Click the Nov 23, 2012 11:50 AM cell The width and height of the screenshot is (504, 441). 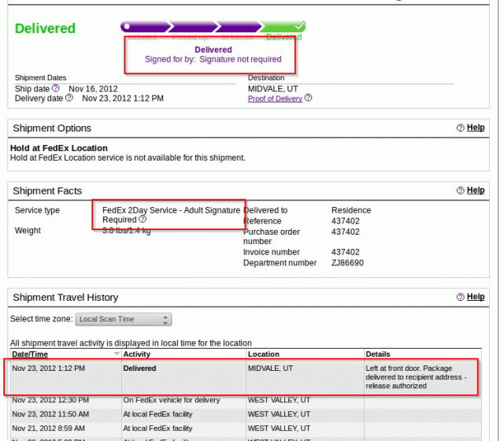50,414
